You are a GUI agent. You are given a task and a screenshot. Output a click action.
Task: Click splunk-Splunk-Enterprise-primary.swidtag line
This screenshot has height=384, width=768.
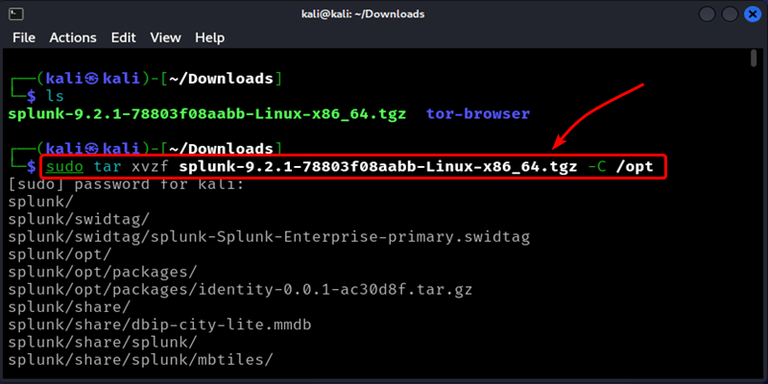pyautogui.click(x=269, y=238)
